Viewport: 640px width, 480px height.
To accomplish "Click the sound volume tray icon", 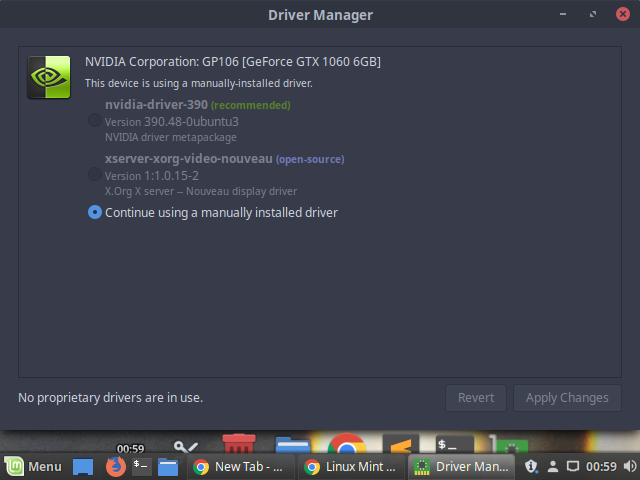I will click(630, 466).
